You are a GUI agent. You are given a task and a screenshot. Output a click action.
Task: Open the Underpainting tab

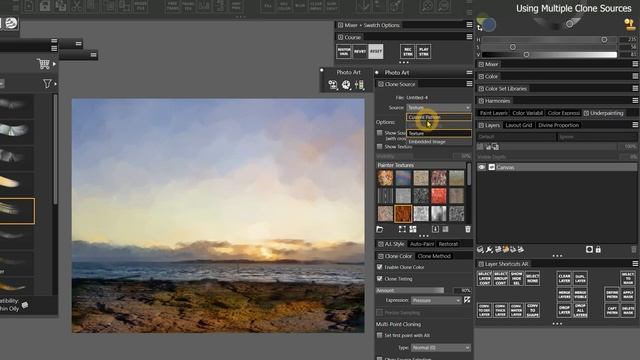603,113
